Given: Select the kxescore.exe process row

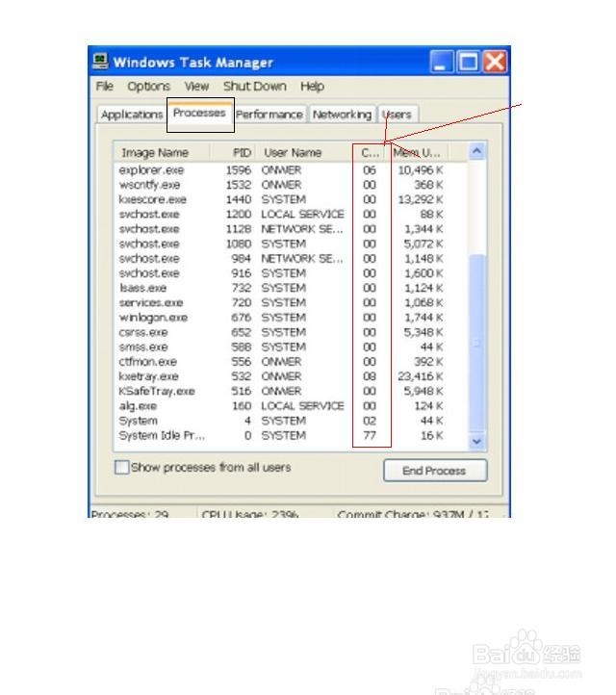Looking at the screenshot, I should (291, 199).
